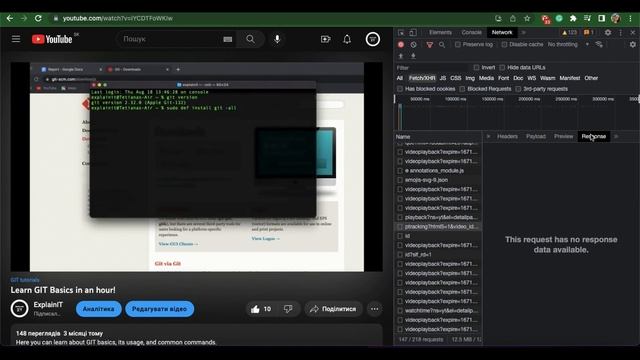Open the ExplainIT channel name link
This screenshot has width=640, height=360.
pyautogui.click(x=48, y=305)
